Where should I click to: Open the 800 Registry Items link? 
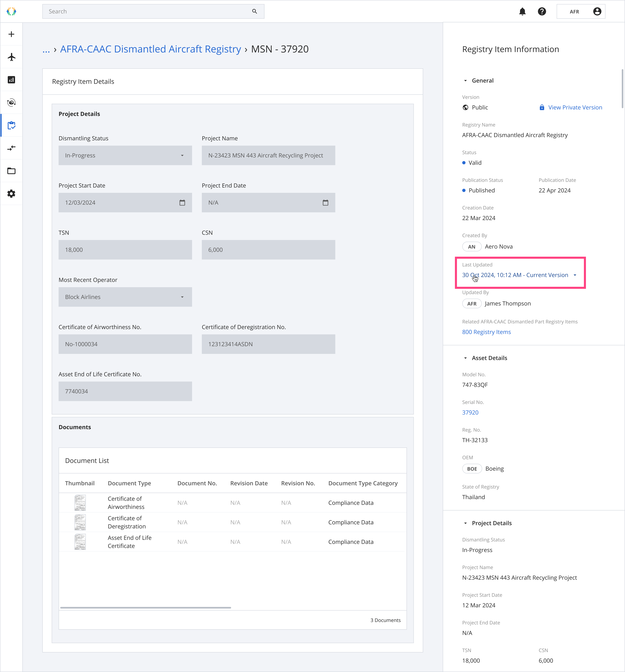point(486,332)
